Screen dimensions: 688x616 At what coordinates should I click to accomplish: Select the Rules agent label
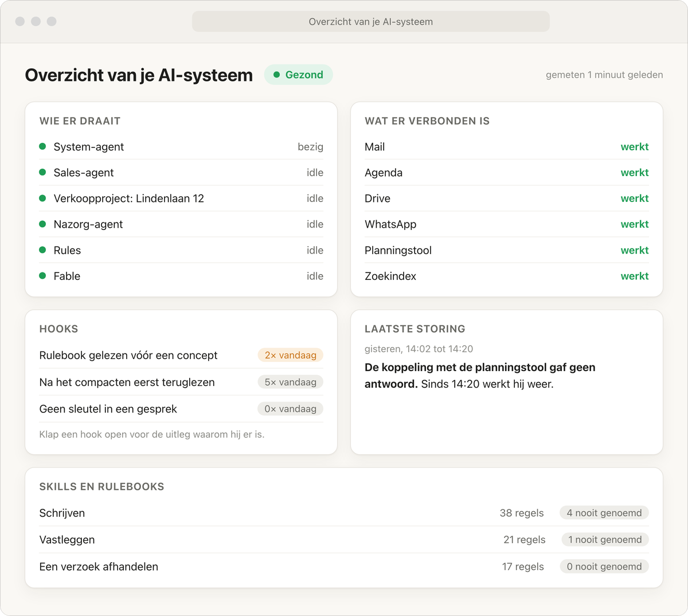coord(67,250)
